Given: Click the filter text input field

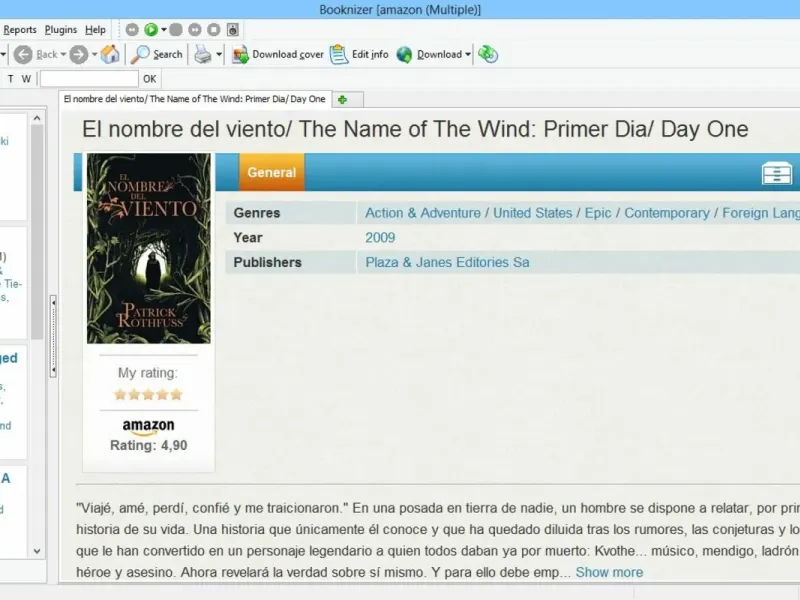Looking at the screenshot, I should click(89, 79).
